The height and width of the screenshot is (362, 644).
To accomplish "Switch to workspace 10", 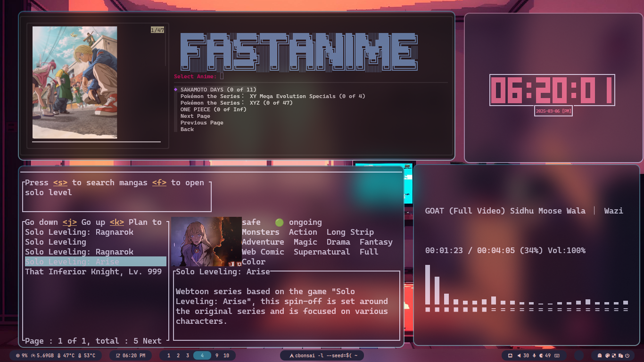I will tap(226, 355).
